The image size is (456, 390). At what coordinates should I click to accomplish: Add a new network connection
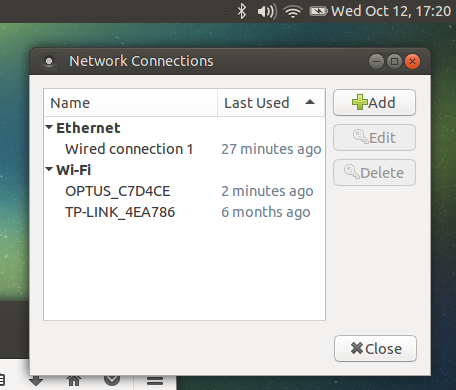[x=374, y=103]
